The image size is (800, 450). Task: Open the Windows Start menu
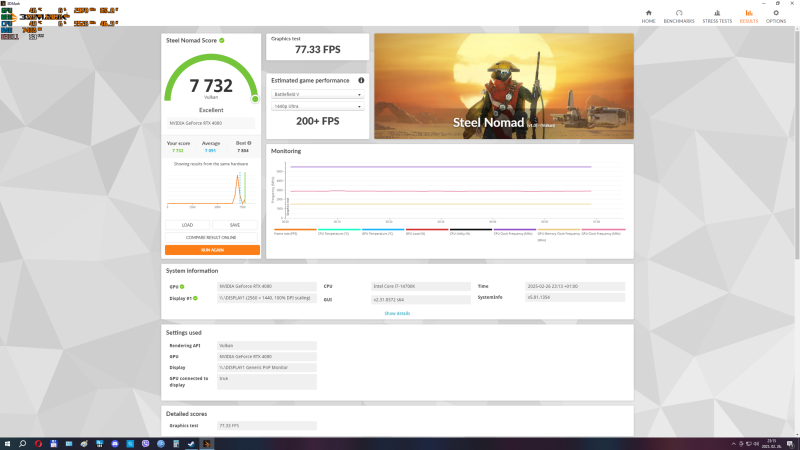point(7,443)
